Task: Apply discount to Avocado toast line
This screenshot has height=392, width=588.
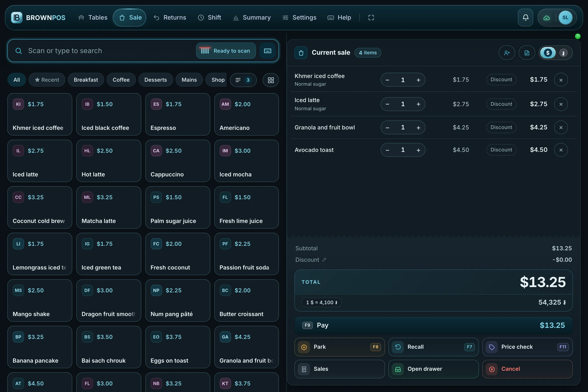Action: pyautogui.click(x=501, y=150)
